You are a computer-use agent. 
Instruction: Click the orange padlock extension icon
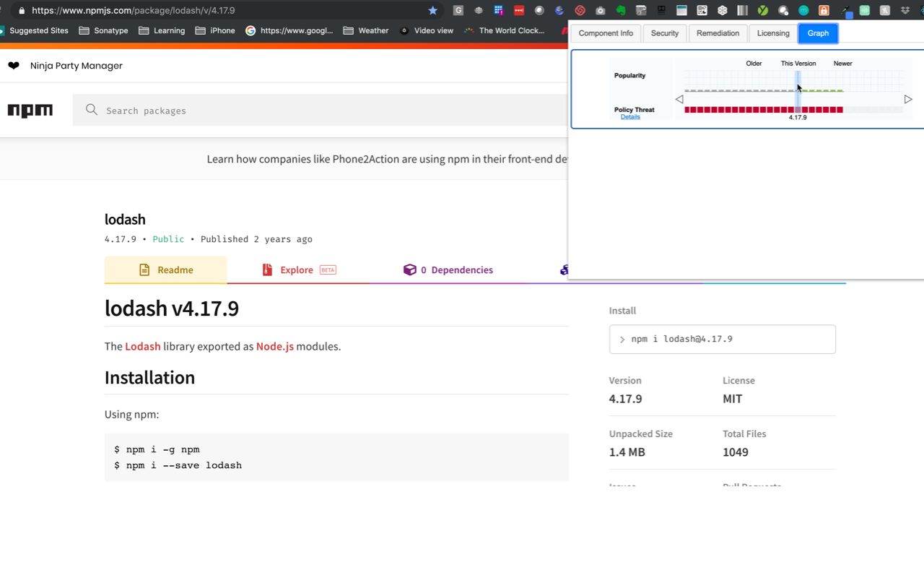(824, 10)
